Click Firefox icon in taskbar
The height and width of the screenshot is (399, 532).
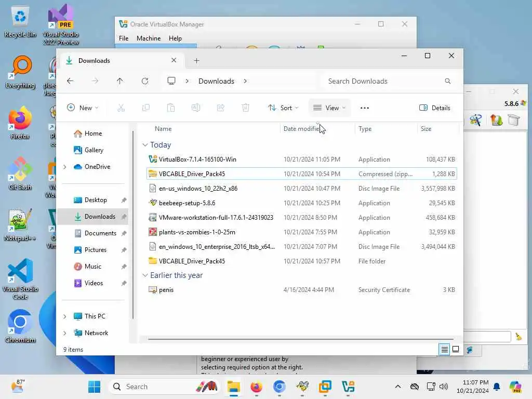pos(257,387)
